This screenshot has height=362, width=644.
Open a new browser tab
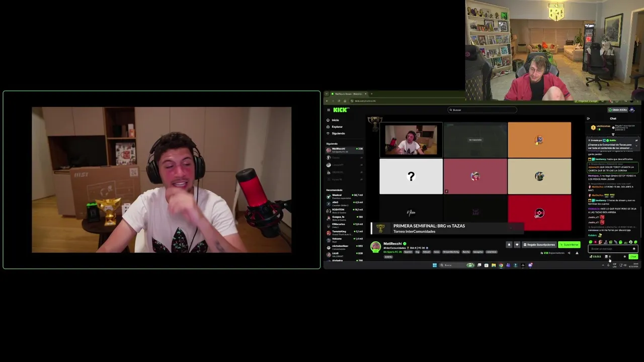pos(371,94)
